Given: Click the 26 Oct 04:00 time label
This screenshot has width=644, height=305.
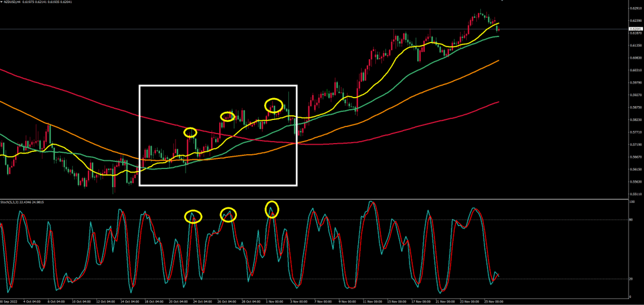Looking at the screenshot, I should (227, 301).
